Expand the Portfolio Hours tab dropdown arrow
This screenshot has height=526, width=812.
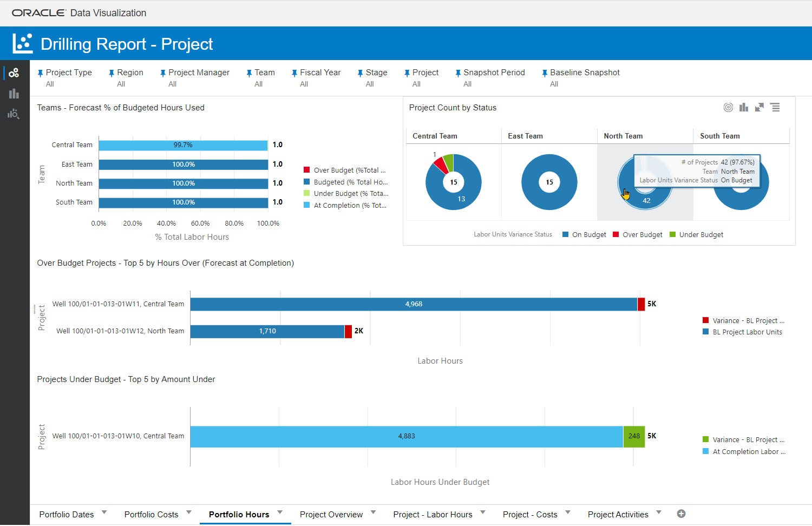(x=280, y=512)
